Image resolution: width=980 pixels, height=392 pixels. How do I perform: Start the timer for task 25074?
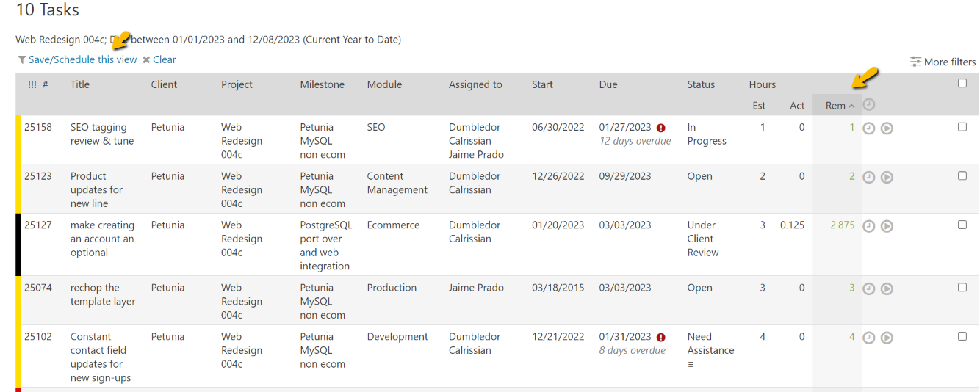coord(887,288)
